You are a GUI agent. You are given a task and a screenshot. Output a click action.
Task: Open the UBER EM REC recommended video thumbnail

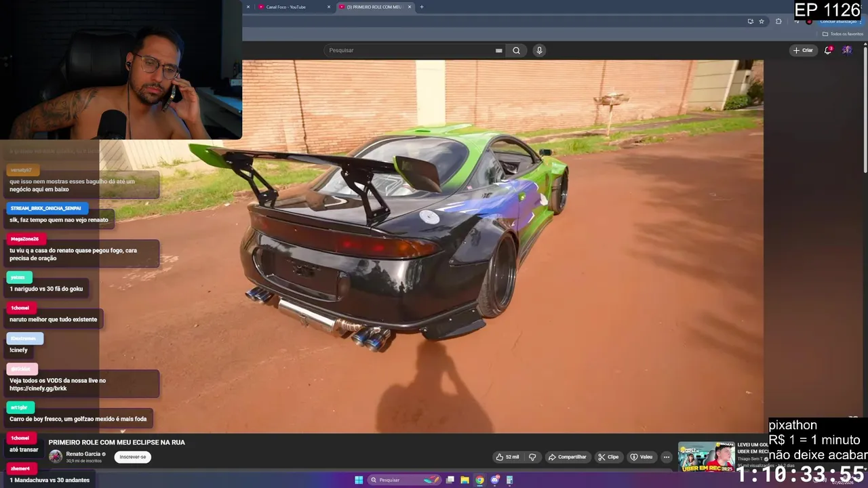[x=706, y=457]
